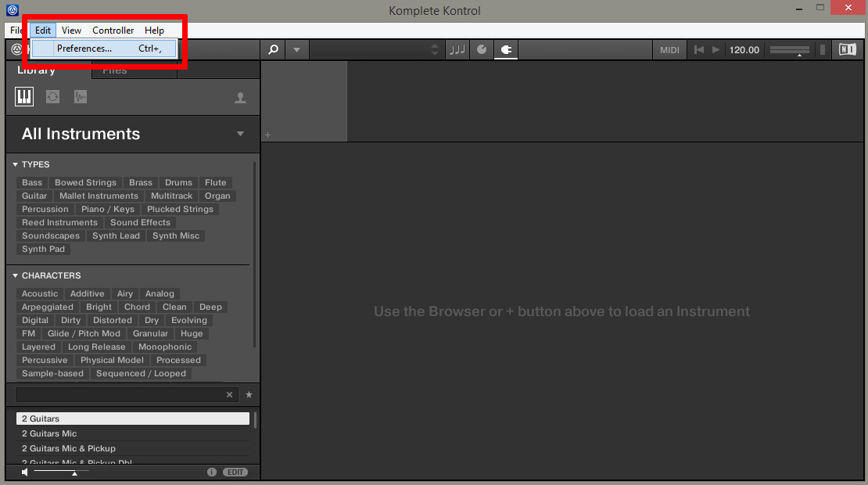868x485 pixels.
Task: Jump to start with the rewind button
Action: (x=699, y=50)
